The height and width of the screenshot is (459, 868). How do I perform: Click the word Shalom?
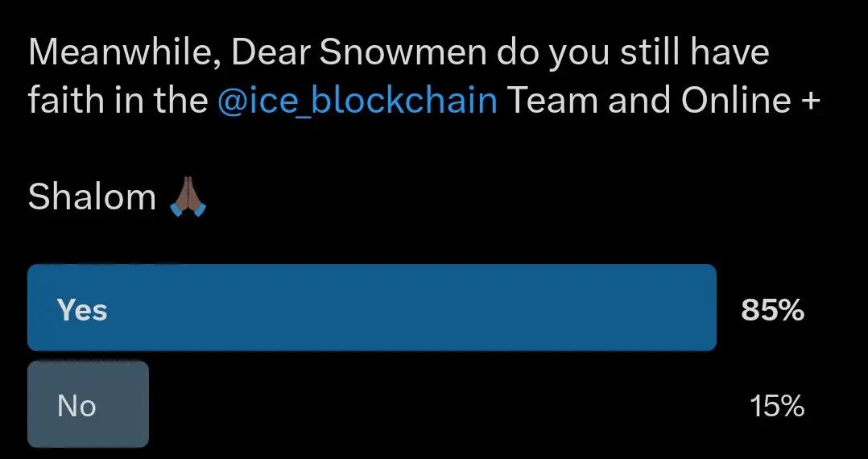92,196
